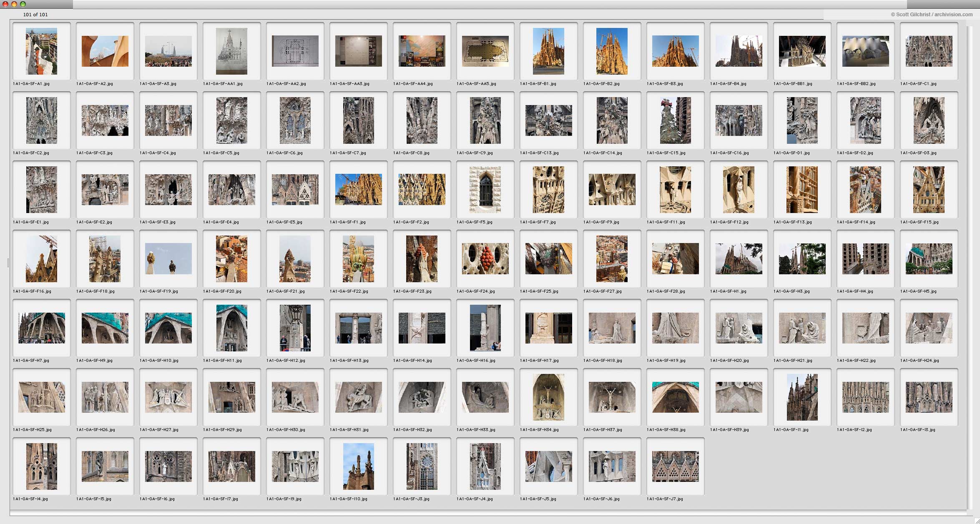Select thumbnail 1A1-GA-SF-C5.jpg
The width and height of the screenshot is (980, 524).
click(x=231, y=120)
